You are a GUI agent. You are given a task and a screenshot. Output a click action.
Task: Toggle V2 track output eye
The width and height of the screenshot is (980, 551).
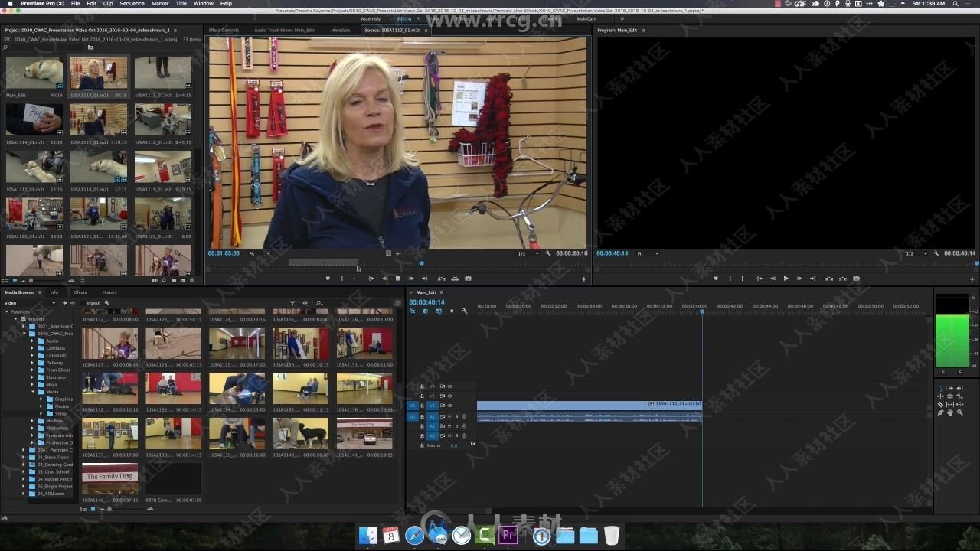coord(450,396)
